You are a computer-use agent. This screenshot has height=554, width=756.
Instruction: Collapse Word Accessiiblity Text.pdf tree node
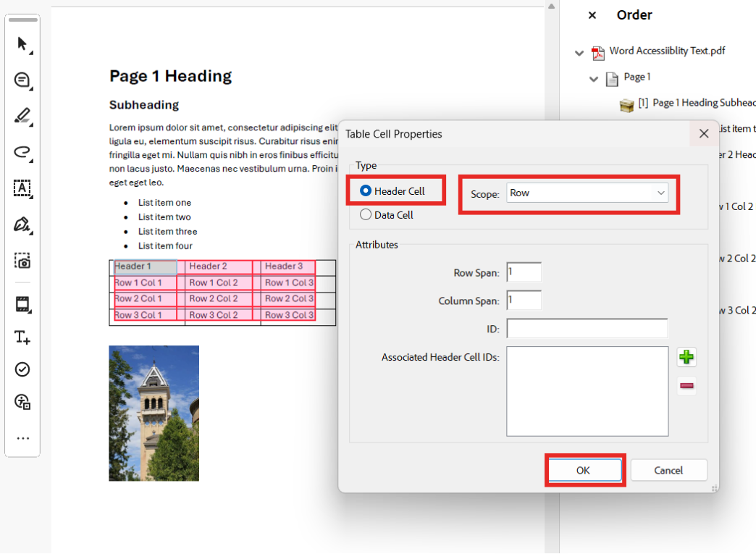(579, 53)
